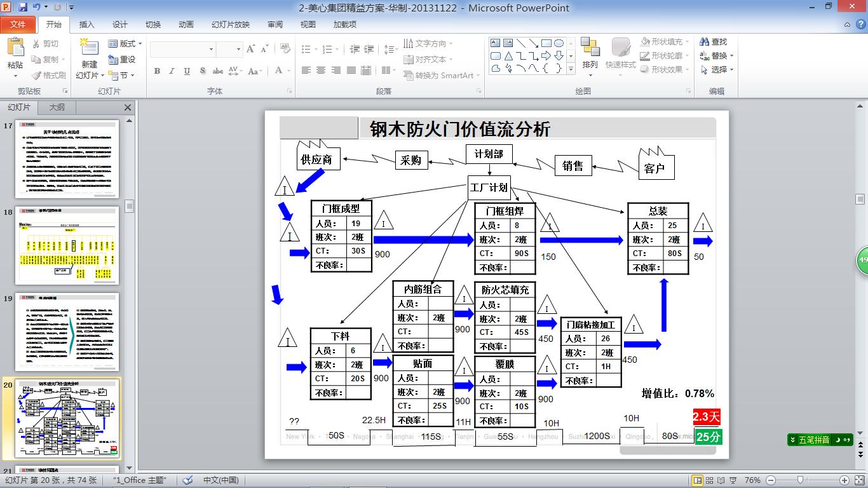Pick the right arrow shape in gallery

[x=546, y=56]
